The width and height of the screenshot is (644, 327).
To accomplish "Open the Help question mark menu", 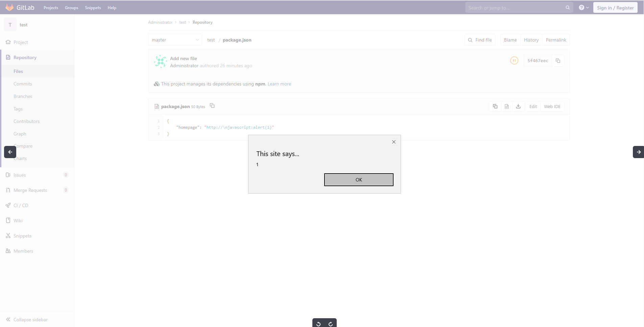I will pyautogui.click(x=583, y=7).
